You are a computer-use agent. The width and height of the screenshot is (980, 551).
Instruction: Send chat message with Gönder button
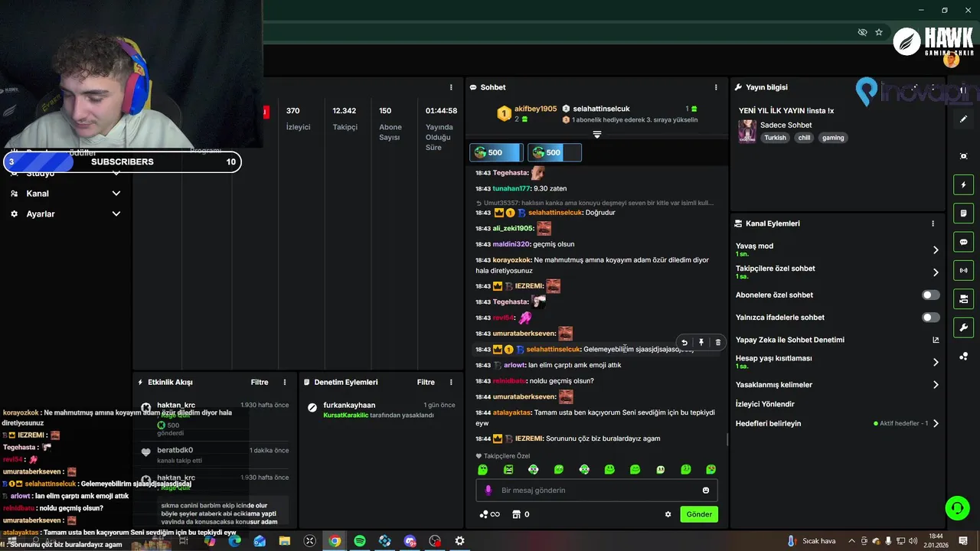(698, 514)
